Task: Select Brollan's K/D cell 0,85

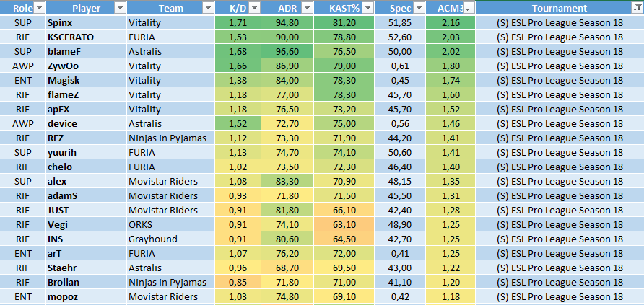Action: (238, 282)
